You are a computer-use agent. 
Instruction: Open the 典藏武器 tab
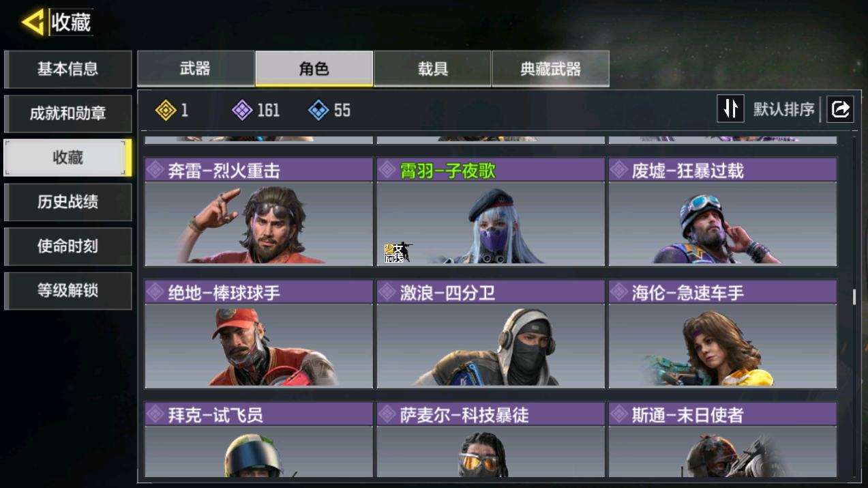pos(550,68)
